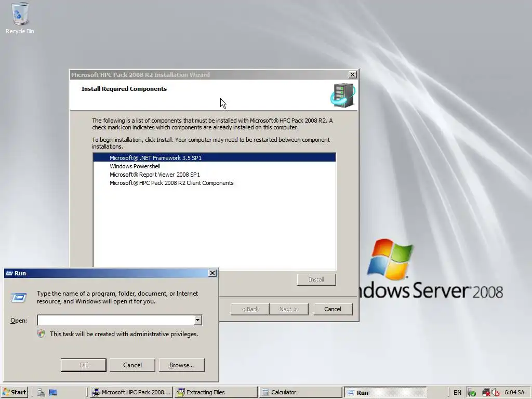Click the administrative privileges shield icon
Viewport: 532px width, 399px height.
click(41, 334)
